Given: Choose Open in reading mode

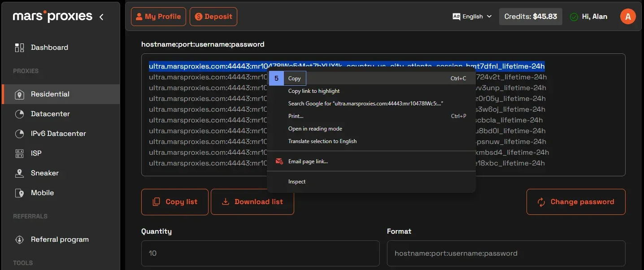Looking at the screenshot, I should [x=371, y=129].
